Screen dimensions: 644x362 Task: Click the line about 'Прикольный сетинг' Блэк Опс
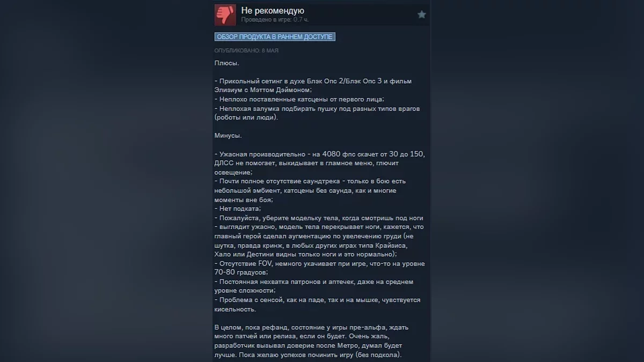click(313, 81)
